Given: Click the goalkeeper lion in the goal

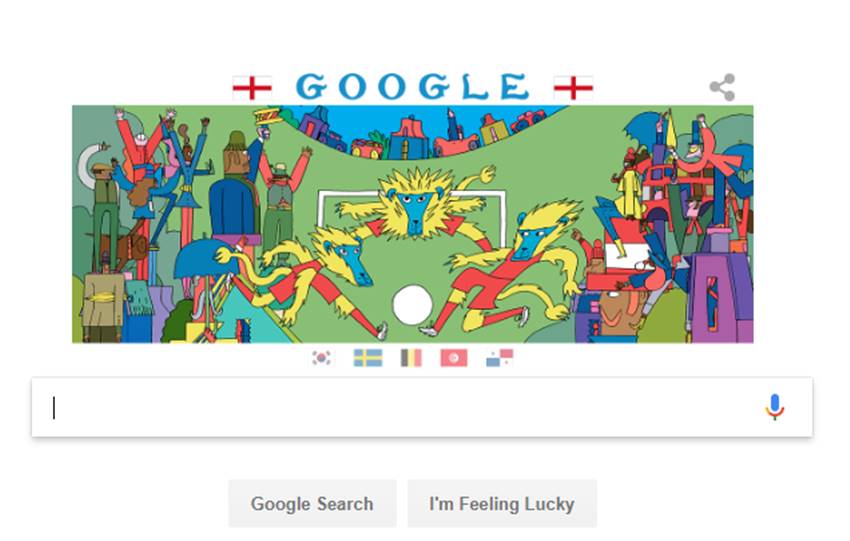Looking at the screenshot, I should [415, 204].
